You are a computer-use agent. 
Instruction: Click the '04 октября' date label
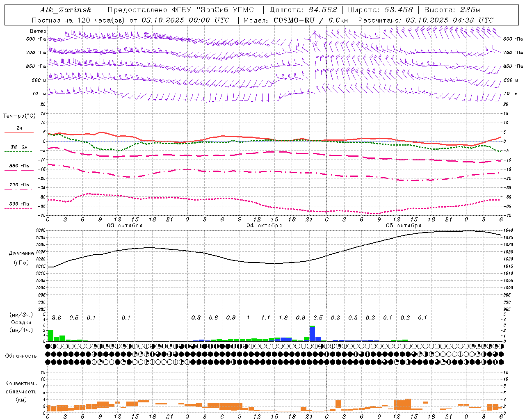coord(264,226)
